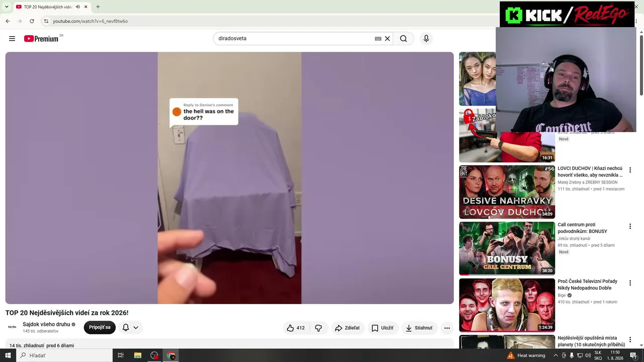This screenshot has width=644, height=362.
Task: Open Sajdok channel avatar
Action: pos(12,327)
